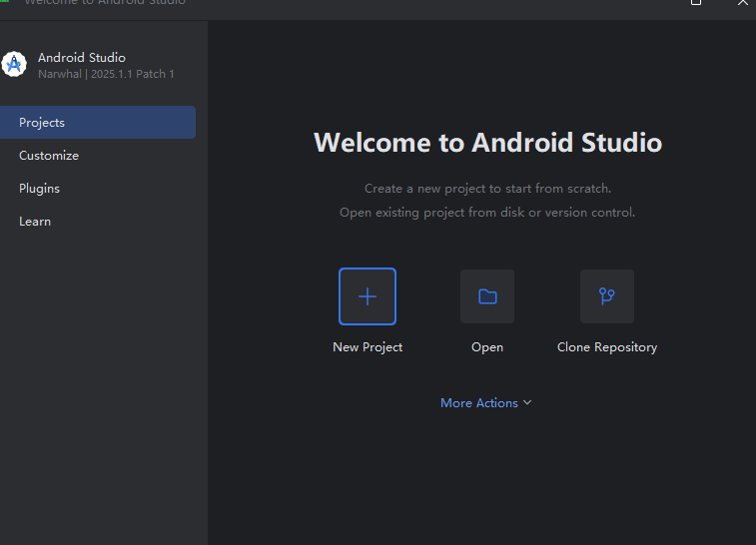Click the Open folder icon
The width and height of the screenshot is (756, 545).
click(x=487, y=296)
